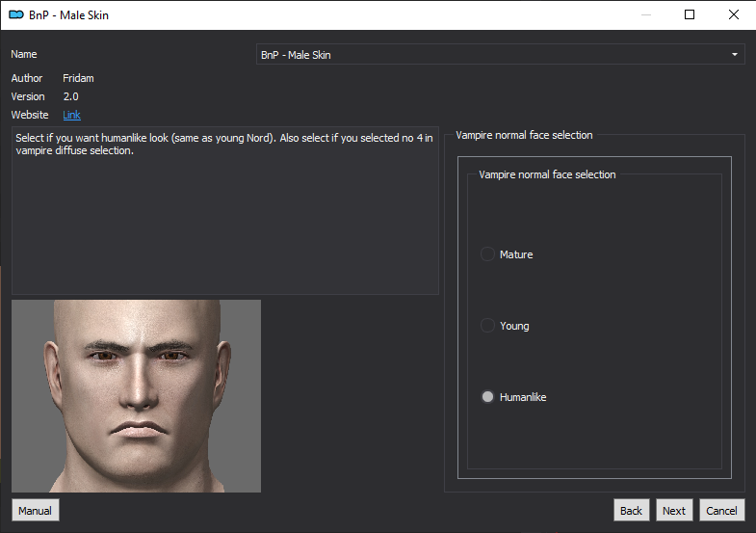Click the Manual button
The height and width of the screenshot is (533, 756).
[36, 510]
